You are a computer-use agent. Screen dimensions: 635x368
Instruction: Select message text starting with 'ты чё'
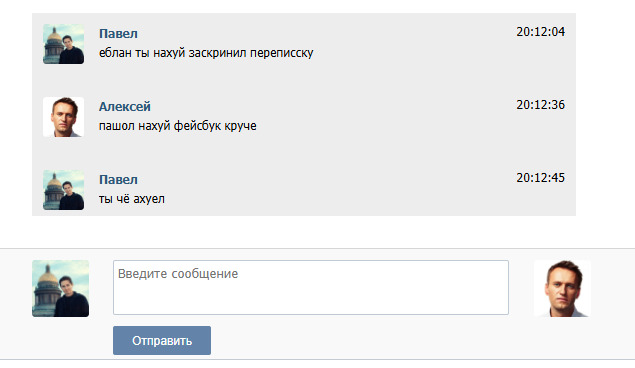pyautogui.click(x=132, y=199)
